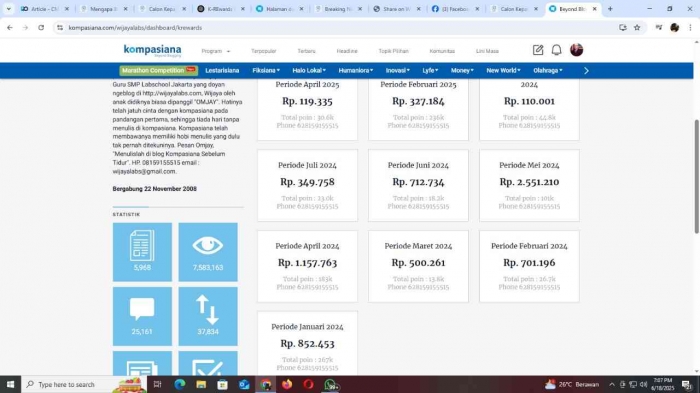This screenshot has width=700, height=393.
Task: Open Task View on the taskbar
Action: coord(157,385)
